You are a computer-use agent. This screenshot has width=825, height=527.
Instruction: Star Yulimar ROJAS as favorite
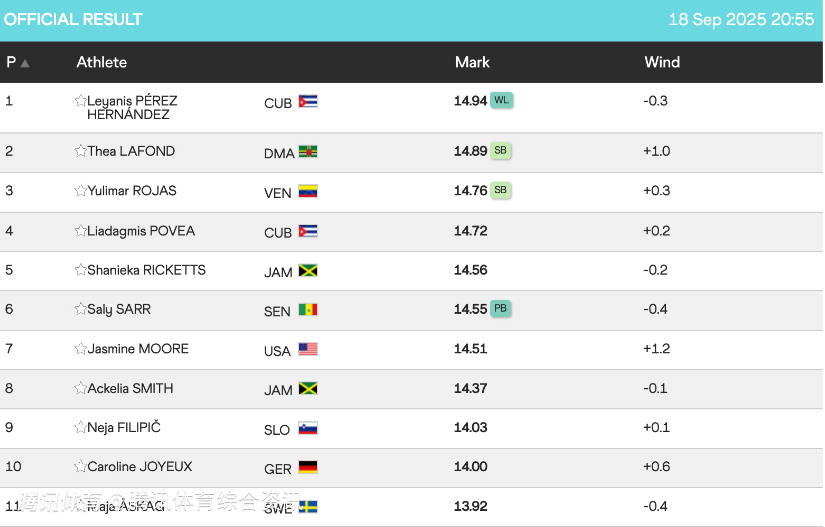pos(80,191)
